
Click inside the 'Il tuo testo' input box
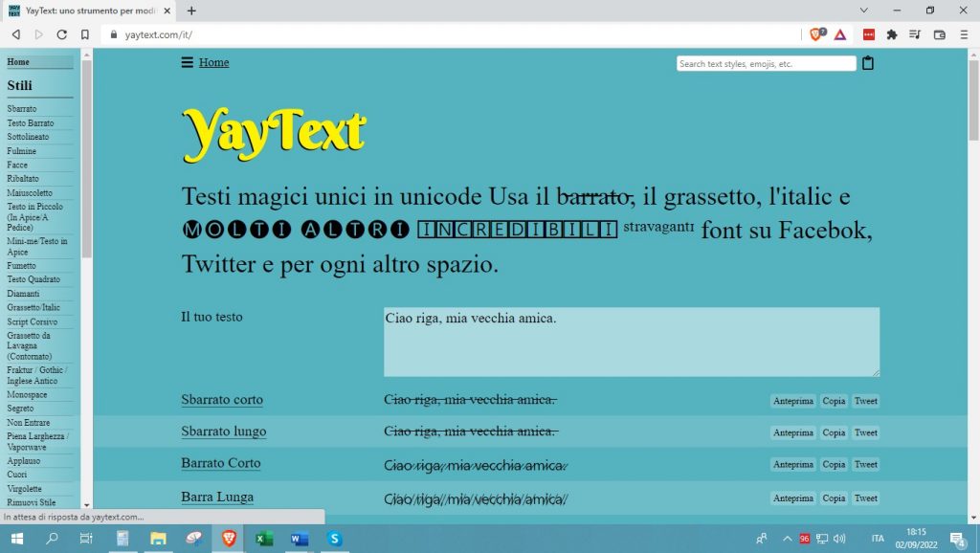[631, 342]
